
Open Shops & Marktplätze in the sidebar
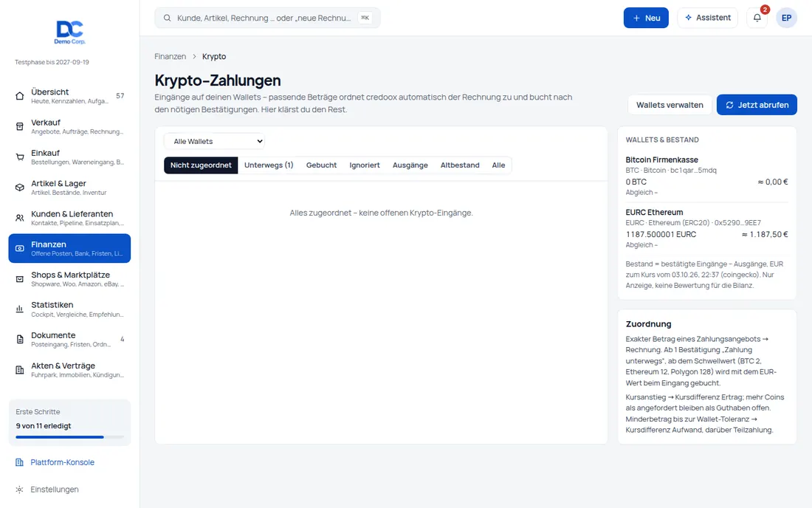tap(69, 279)
